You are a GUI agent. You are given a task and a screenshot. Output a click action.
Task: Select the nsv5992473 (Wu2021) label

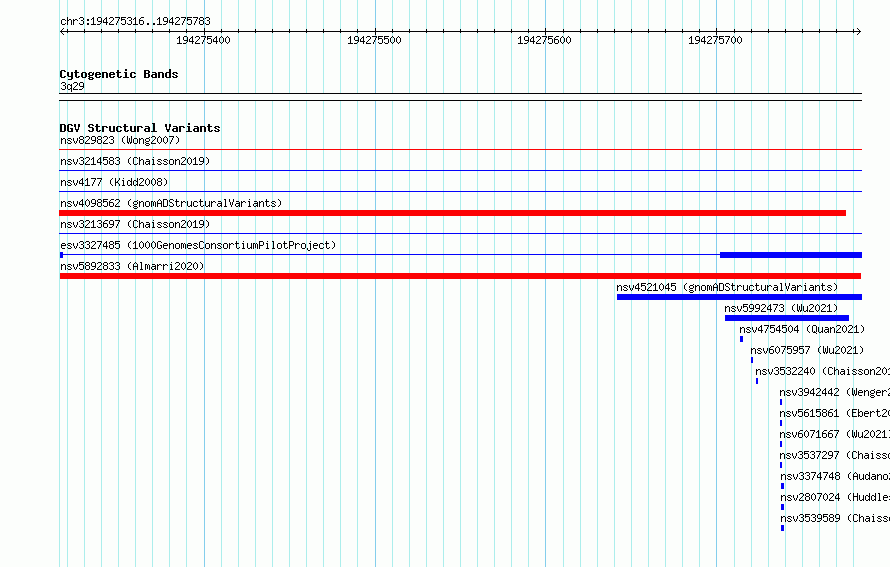781,308
